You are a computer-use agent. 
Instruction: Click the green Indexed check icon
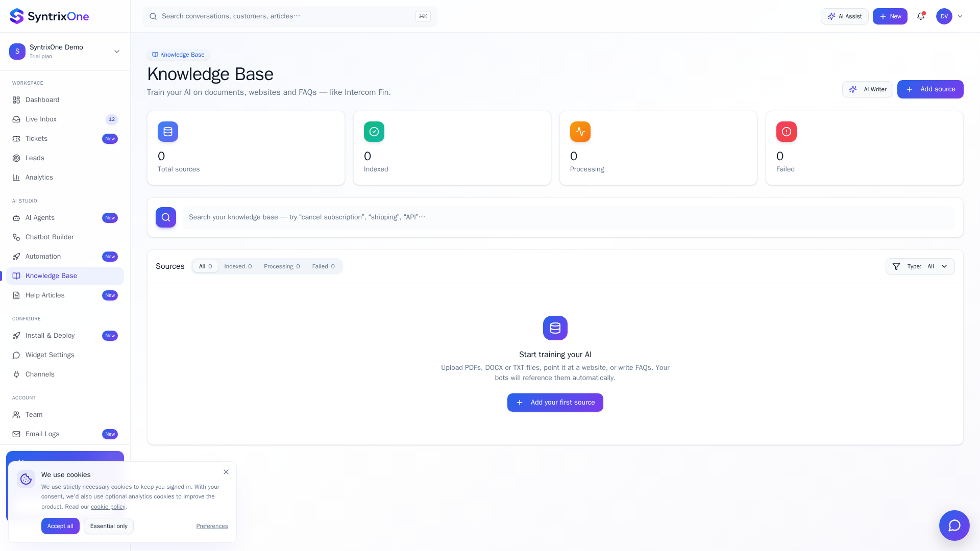374,132
